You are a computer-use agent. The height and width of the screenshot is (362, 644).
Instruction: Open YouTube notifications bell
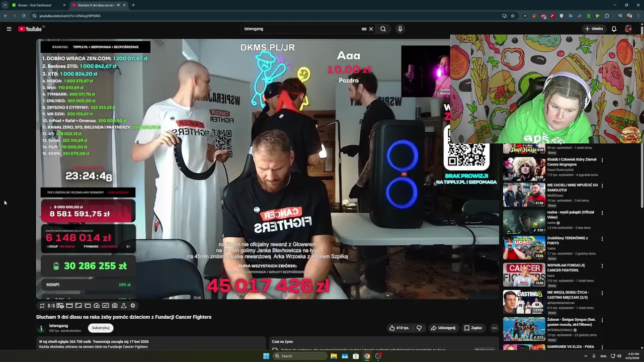tap(614, 29)
